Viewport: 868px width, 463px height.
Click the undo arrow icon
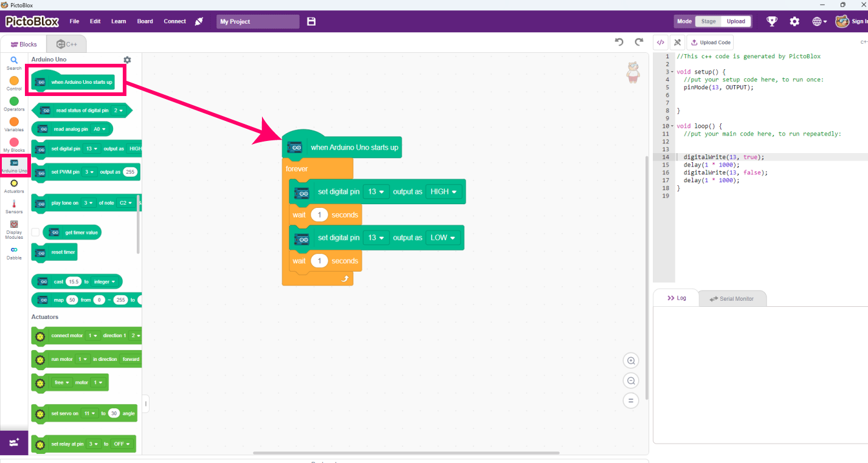[619, 42]
